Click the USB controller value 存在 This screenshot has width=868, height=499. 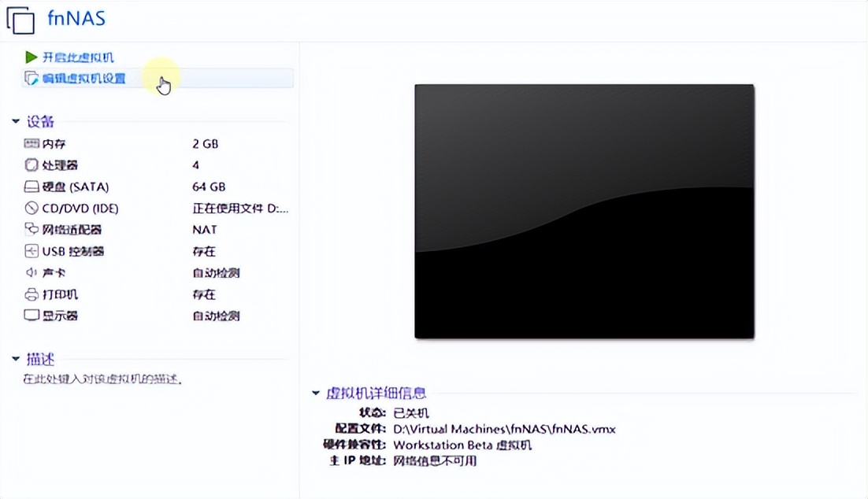pos(204,251)
